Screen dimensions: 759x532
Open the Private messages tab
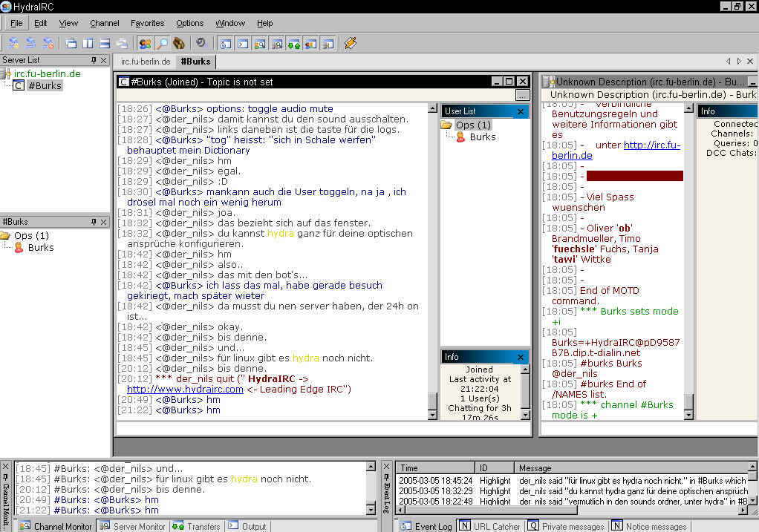(567, 526)
